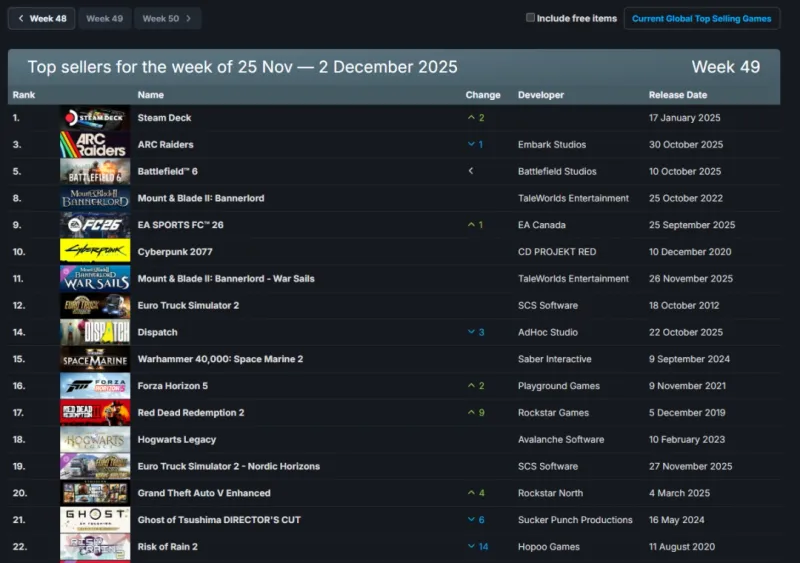
Task: Go to next Week 50
Action: 166,18
